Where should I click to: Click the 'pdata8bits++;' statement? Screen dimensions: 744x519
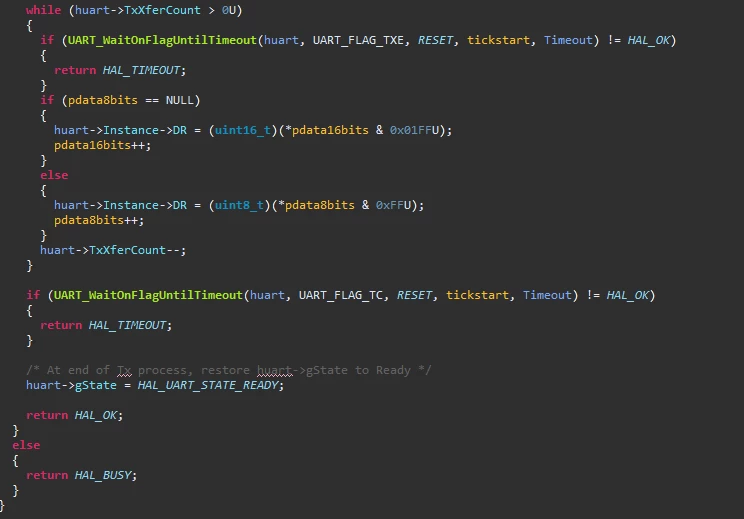[x=99, y=220]
